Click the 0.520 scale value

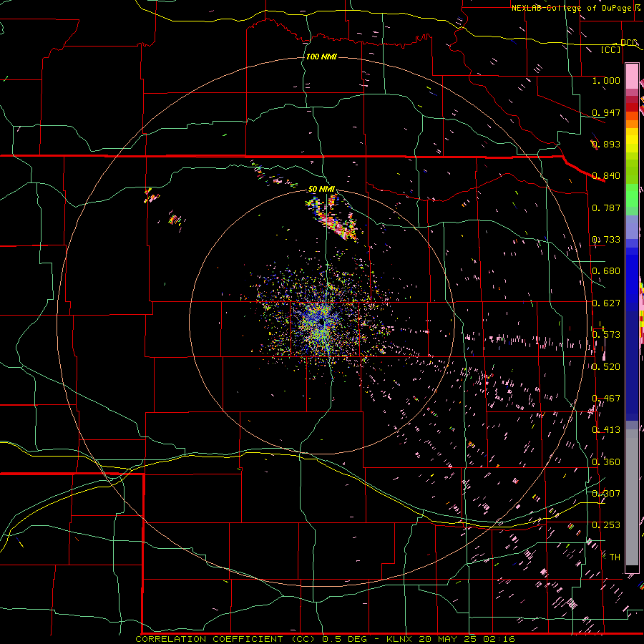606,367
